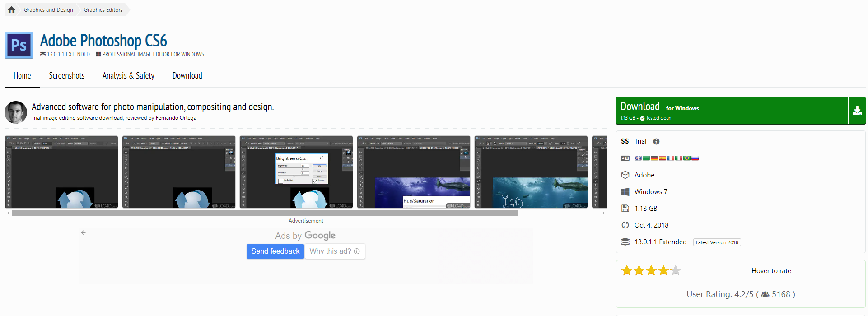Screen dimensions: 868x316
Task: Open the fifth thumbnail with underwater fish
Action: (531, 172)
